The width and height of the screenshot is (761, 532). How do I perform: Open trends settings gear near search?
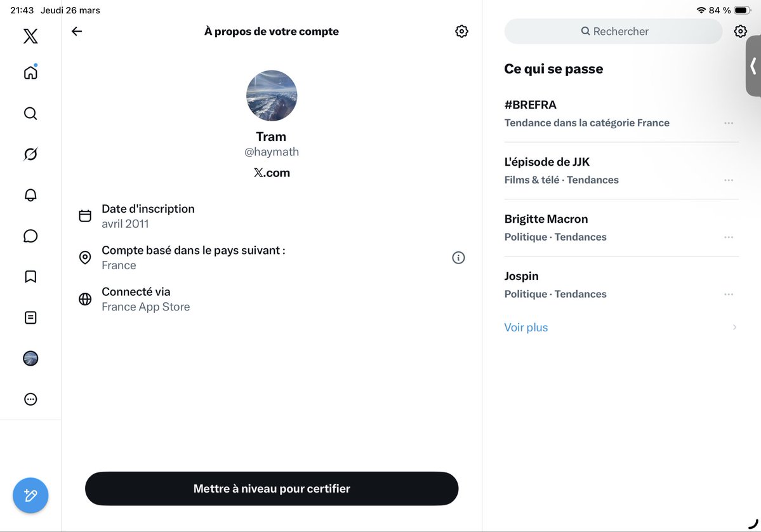tap(740, 31)
